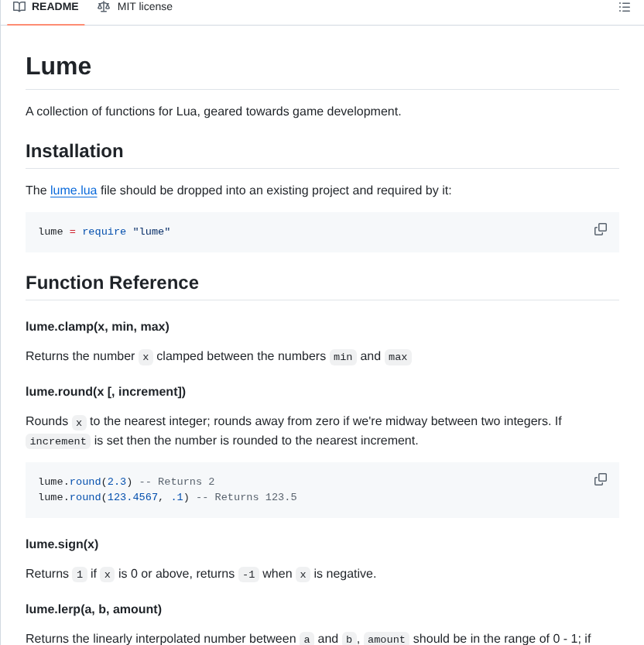The width and height of the screenshot is (644, 645).
Task: Select the Function Reference heading
Action: (112, 283)
